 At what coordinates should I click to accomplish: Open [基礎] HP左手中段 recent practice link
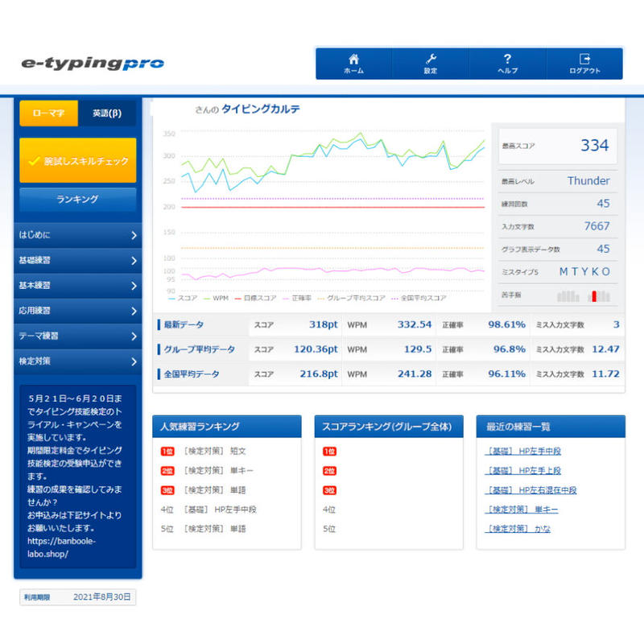(x=522, y=452)
